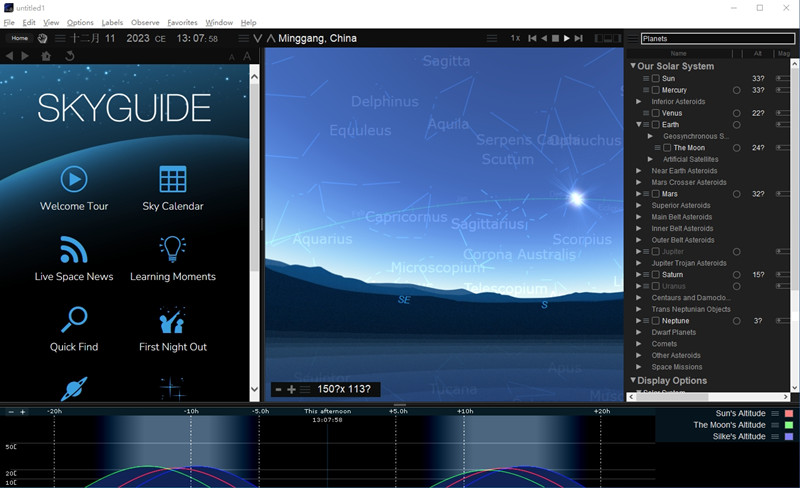This screenshot has height=488, width=800.
Task: Expand Inferior Asteroids
Action: click(x=638, y=102)
